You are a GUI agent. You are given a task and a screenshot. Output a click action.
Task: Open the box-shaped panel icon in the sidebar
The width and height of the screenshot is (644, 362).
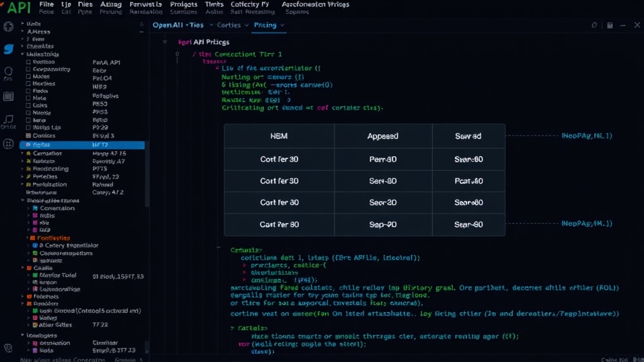pos(8,96)
